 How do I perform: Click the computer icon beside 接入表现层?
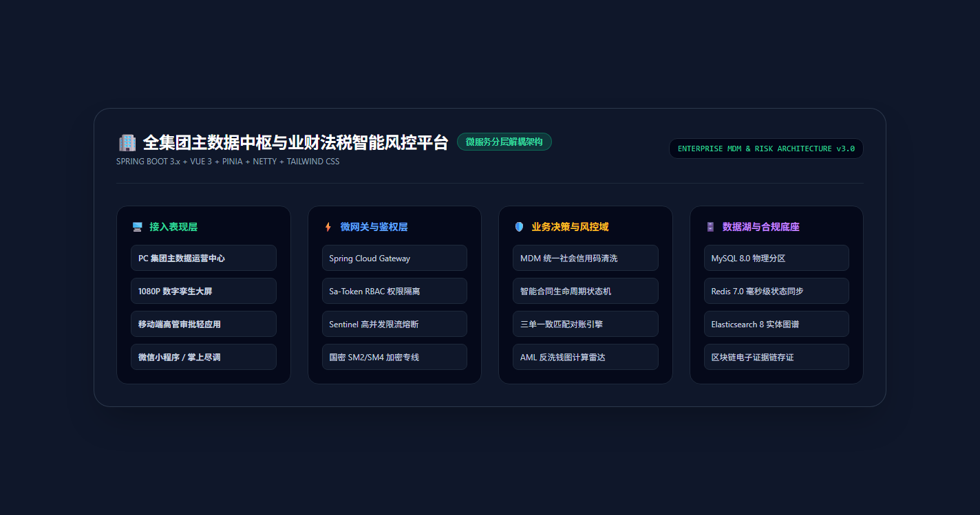pos(137,227)
